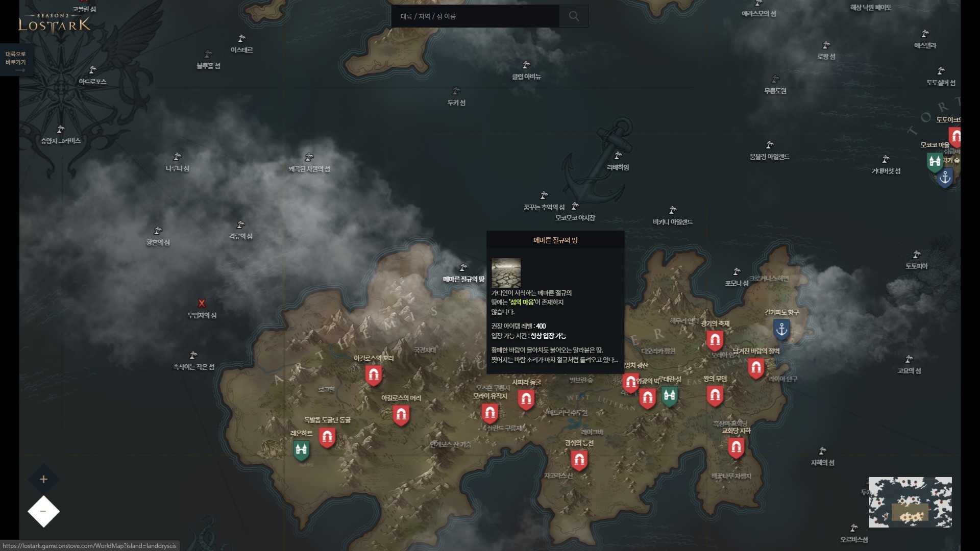Open the 왕의 무덤 dungeon marker
Image resolution: width=980 pixels, height=551 pixels.
point(715,396)
